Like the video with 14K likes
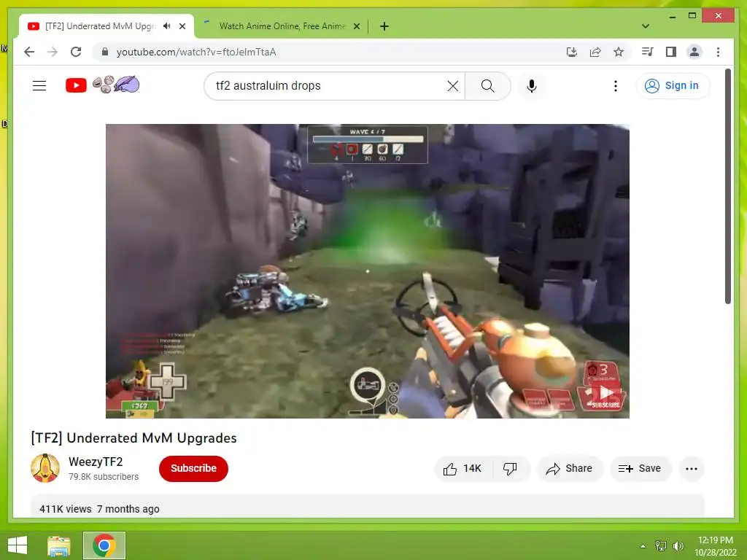Image resolution: width=747 pixels, height=560 pixels. [x=462, y=469]
